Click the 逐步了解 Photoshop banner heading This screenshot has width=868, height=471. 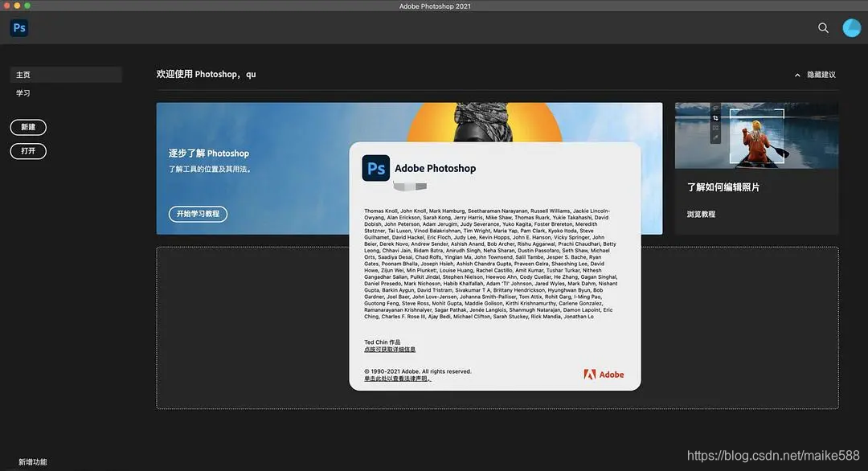click(209, 154)
